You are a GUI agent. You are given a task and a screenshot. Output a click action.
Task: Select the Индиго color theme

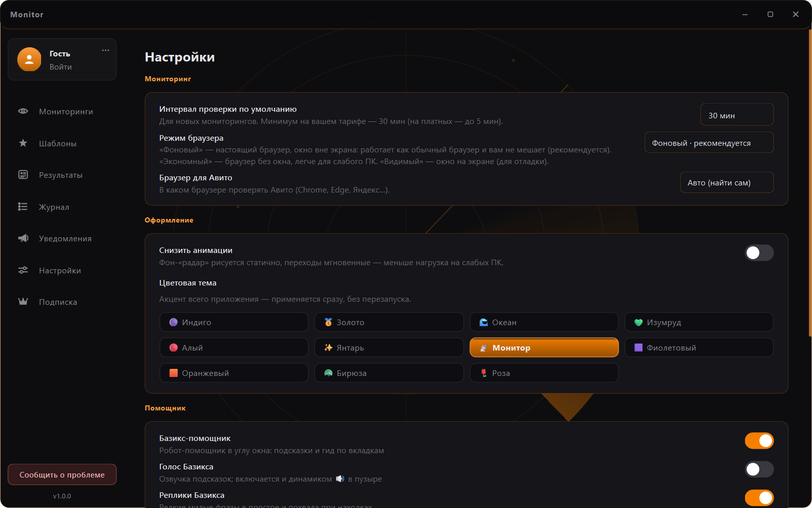click(234, 322)
